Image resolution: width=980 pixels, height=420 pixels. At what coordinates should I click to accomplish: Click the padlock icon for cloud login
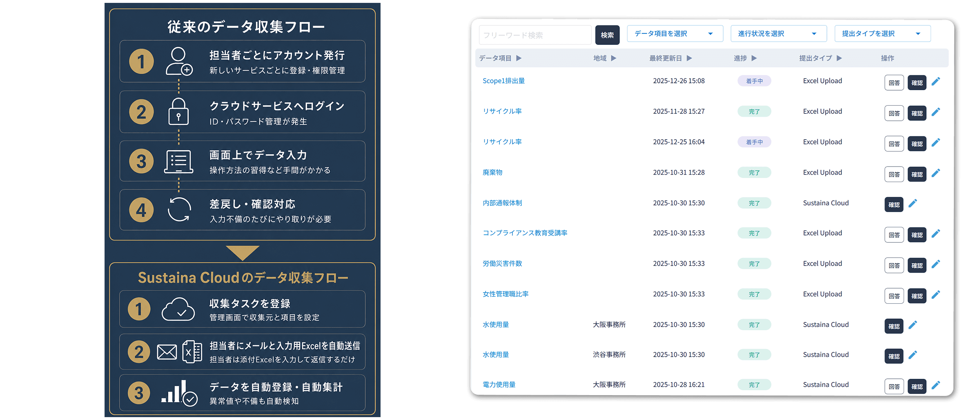click(178, 111)
